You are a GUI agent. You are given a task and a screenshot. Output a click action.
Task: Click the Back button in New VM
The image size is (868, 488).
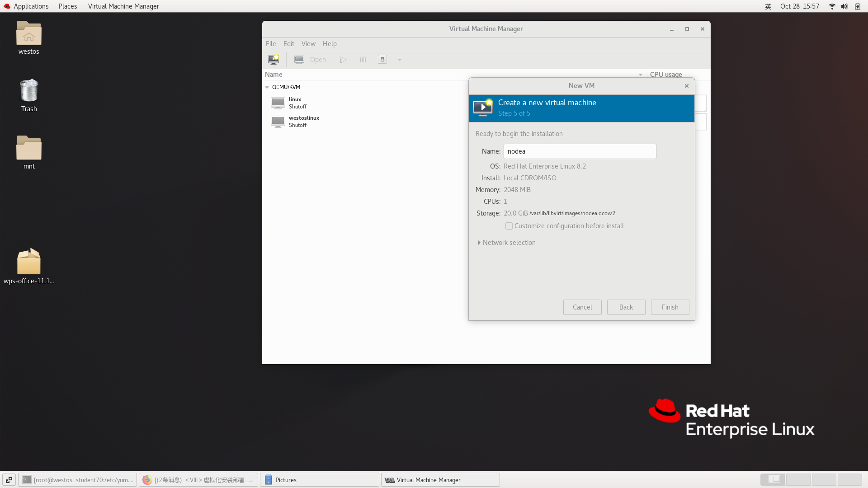[626, 307]
